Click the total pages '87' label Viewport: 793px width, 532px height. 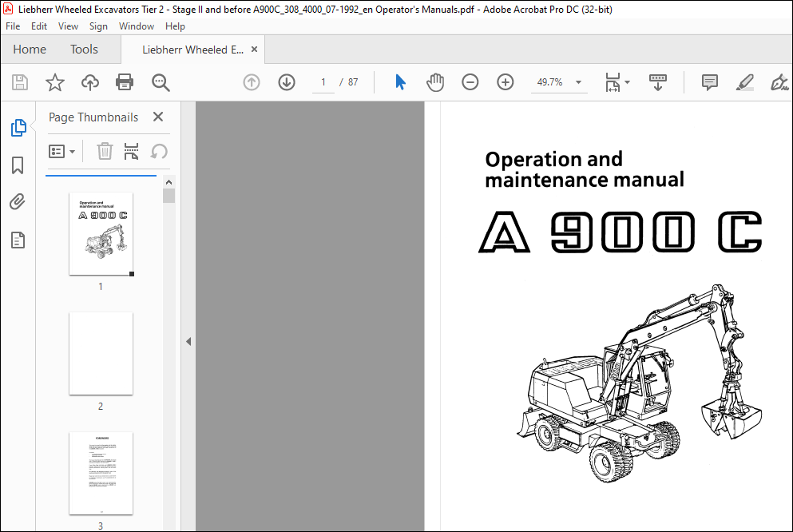(353, 82)
